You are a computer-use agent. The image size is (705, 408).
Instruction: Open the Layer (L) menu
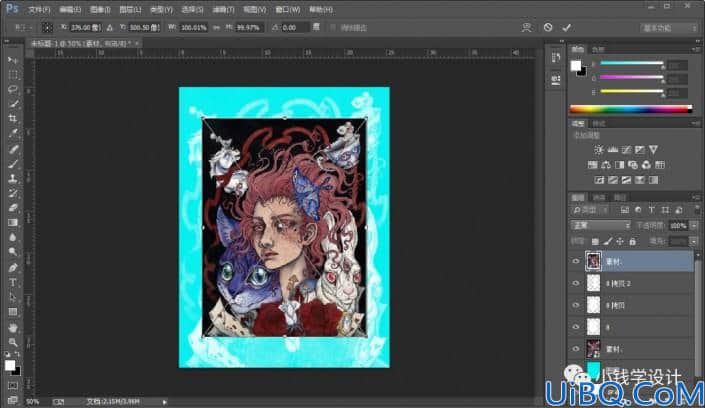(130, 9)
